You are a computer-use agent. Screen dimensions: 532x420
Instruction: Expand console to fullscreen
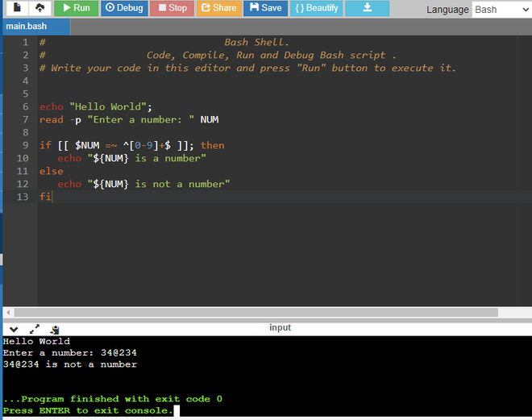(x=35, y=329)
